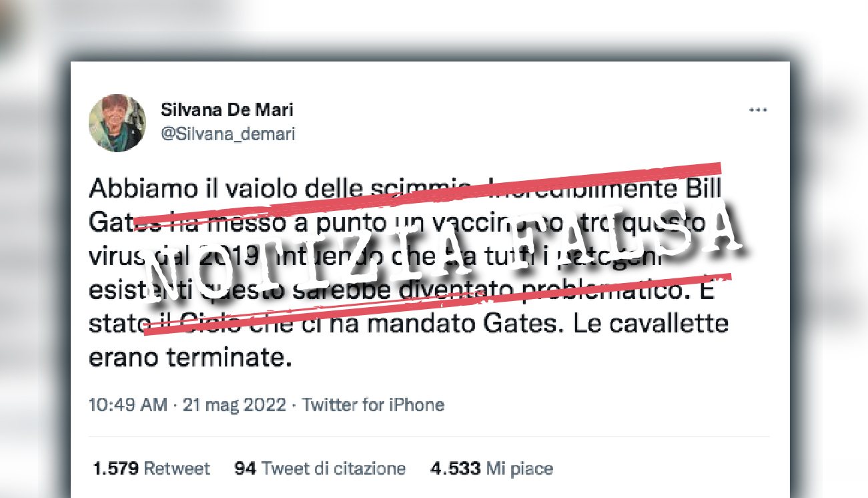868x498 pixels.
Task: Click the word 'Bill' in first line
Action: click(704, 190)
